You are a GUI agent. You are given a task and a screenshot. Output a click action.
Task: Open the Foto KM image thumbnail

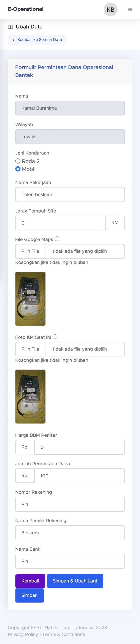pos(30,396)
